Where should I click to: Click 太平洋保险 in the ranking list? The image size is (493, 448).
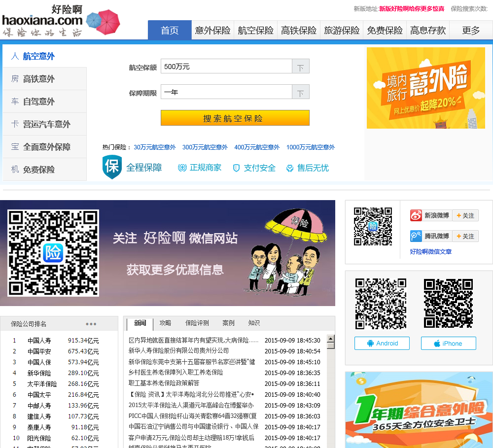pyautogui.click(x=42, y=384)
